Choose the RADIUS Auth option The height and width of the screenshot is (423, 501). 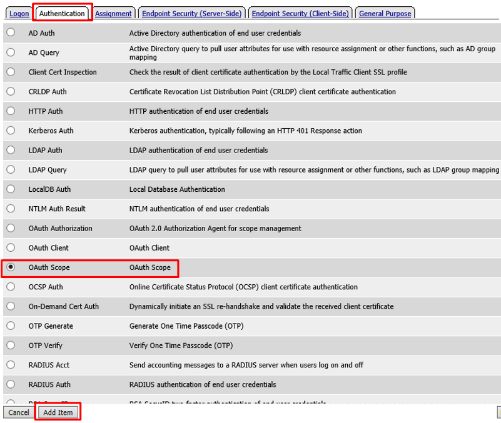point(11,384)
